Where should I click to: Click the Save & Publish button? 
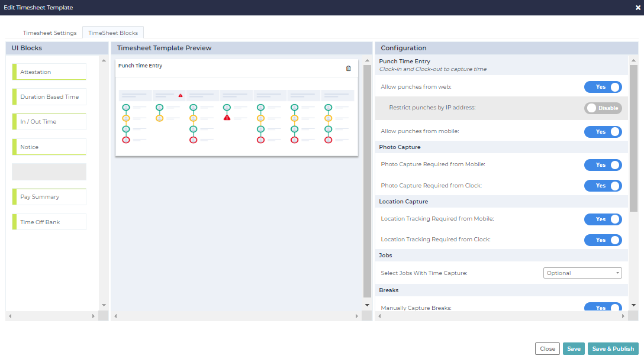pyautogui.click(x=613, y=349)
